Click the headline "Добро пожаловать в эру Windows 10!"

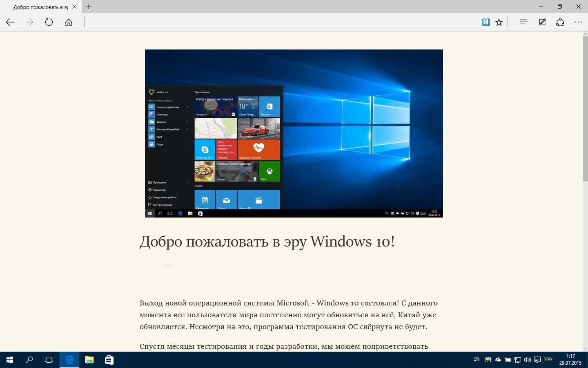[267, 242]
